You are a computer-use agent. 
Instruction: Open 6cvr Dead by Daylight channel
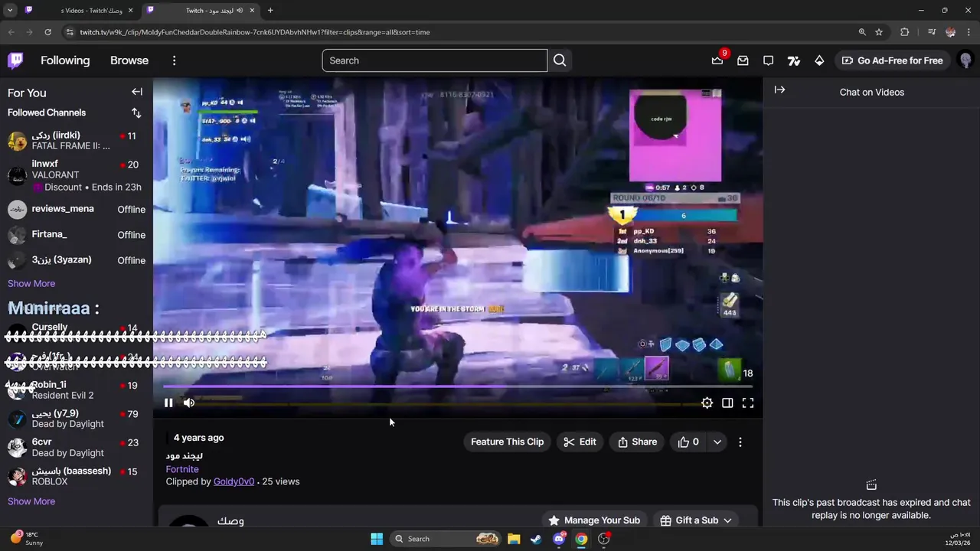coord(77,448)
